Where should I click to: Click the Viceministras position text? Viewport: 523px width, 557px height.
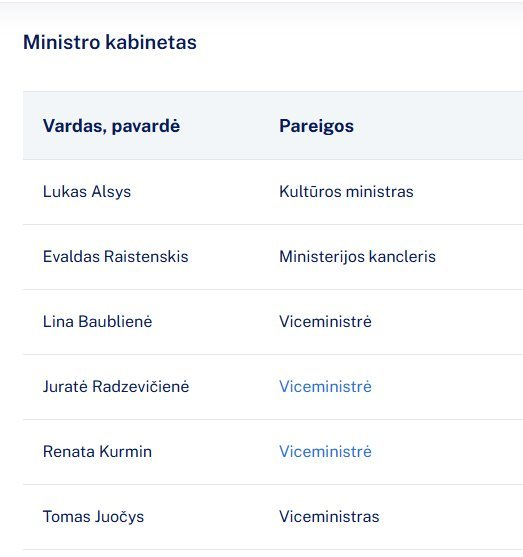click(329, 517)
